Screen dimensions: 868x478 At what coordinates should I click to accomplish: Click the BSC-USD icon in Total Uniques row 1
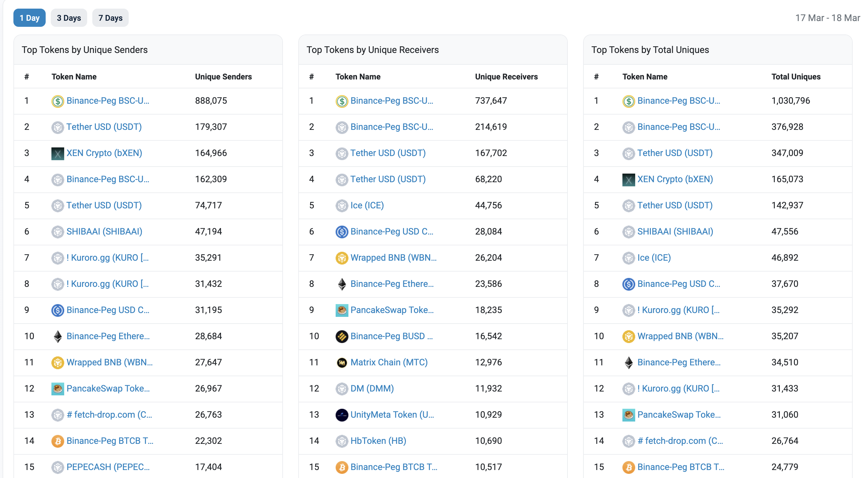click(x=628, y=101)
